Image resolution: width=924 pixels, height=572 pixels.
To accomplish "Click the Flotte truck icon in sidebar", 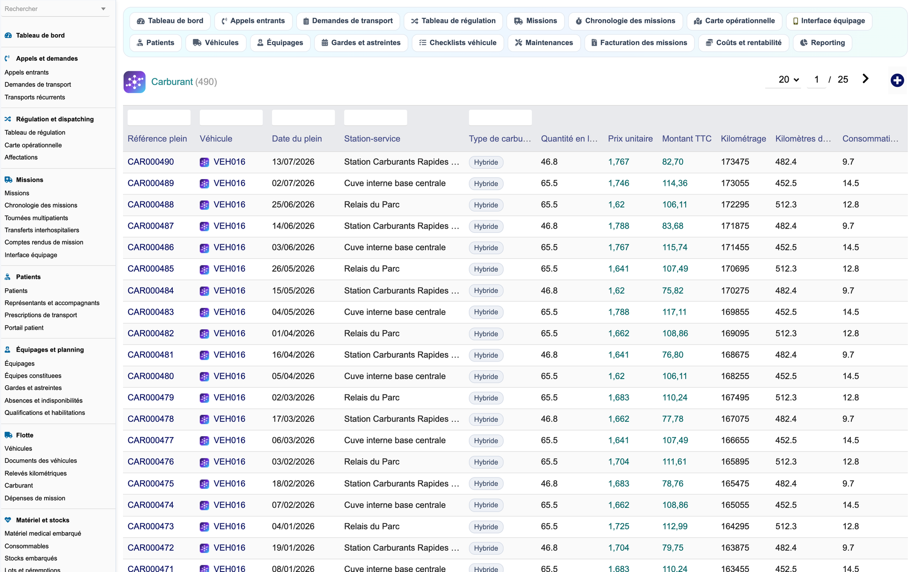I will pyautogui.click(x=8, y=435).
